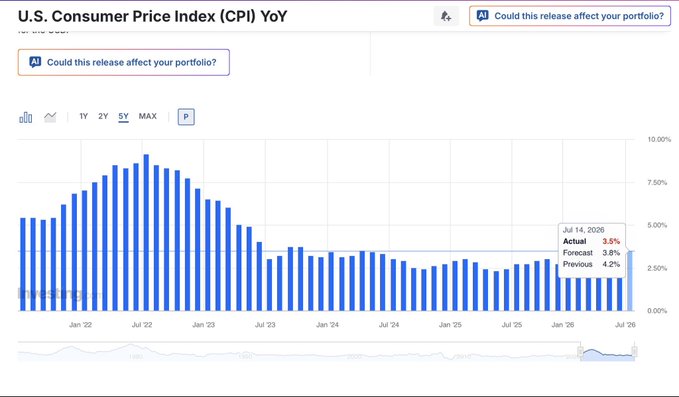Click the '0.00%' y-axis label

click(x=657, y=311)
